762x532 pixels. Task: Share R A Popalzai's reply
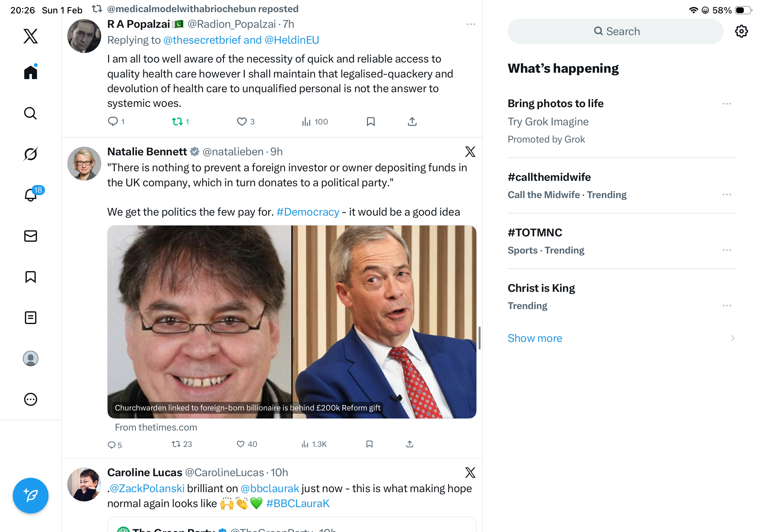[412, 122]
